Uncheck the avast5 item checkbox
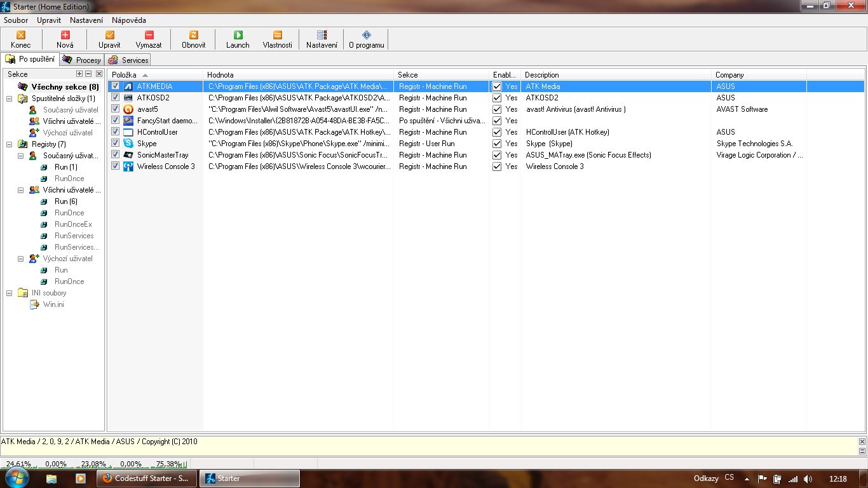This screenshot has width=868, height=488. [115, 109]
